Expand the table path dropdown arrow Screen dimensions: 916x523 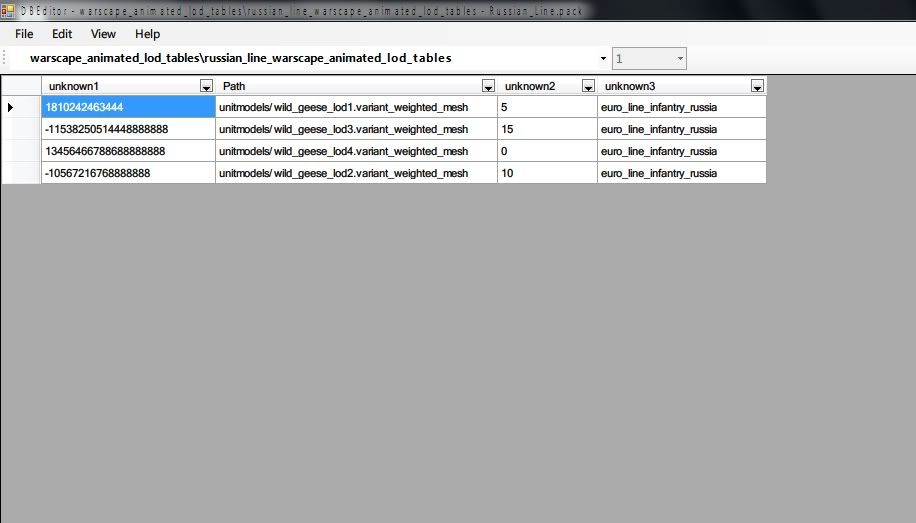(603, 59)
